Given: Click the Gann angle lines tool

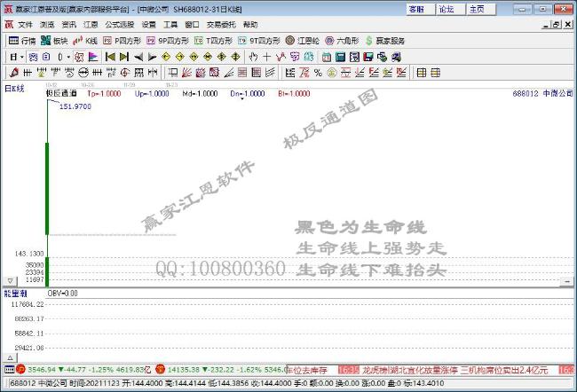Looking at the screenshot, I should [x=228, y=73].
